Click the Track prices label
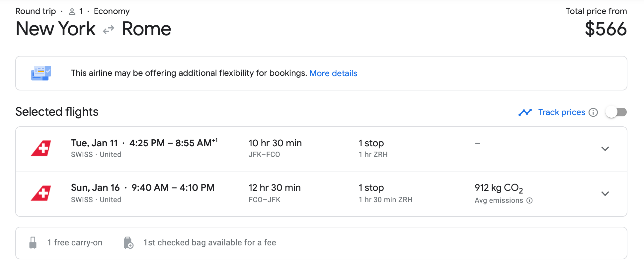644x264 pixels. (x=562, y=112)
